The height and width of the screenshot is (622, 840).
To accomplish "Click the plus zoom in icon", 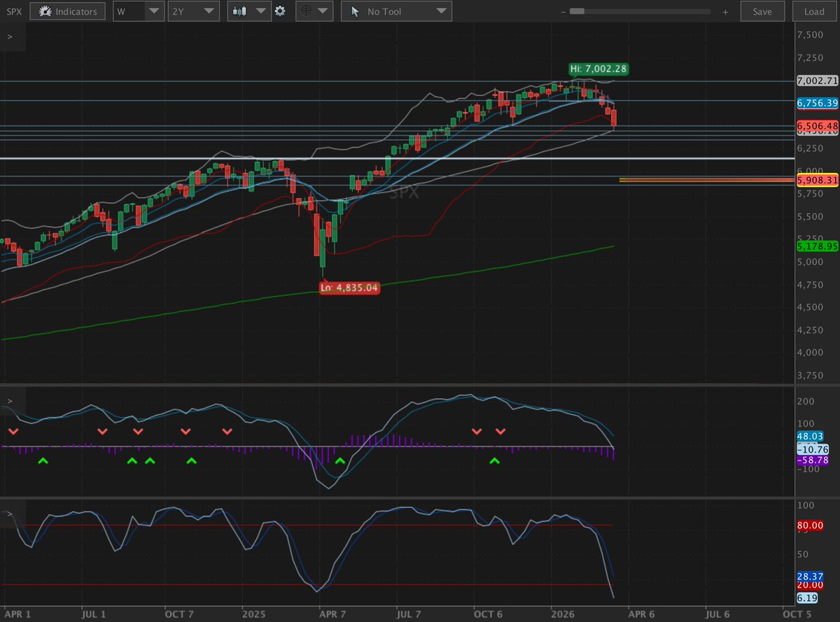I will [725, 12].
